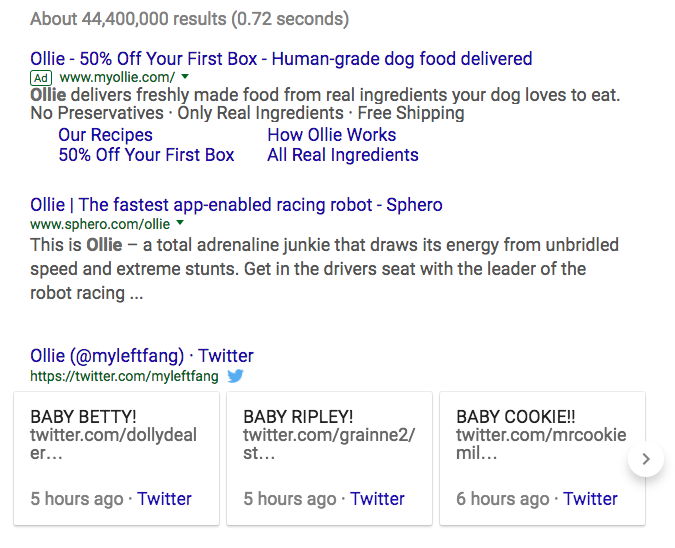675x548 pixels.
Task: Open the BABY RIPLEY! tweet card
Action: tap(329, 435)
